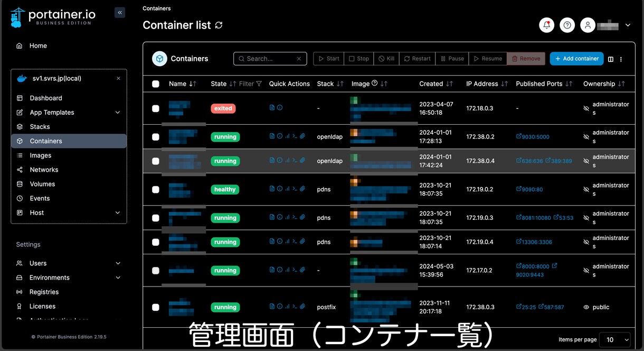This screenshot has width=644, height=351.
Task: Open the help question-mark menu
Action: coord(567,25)
